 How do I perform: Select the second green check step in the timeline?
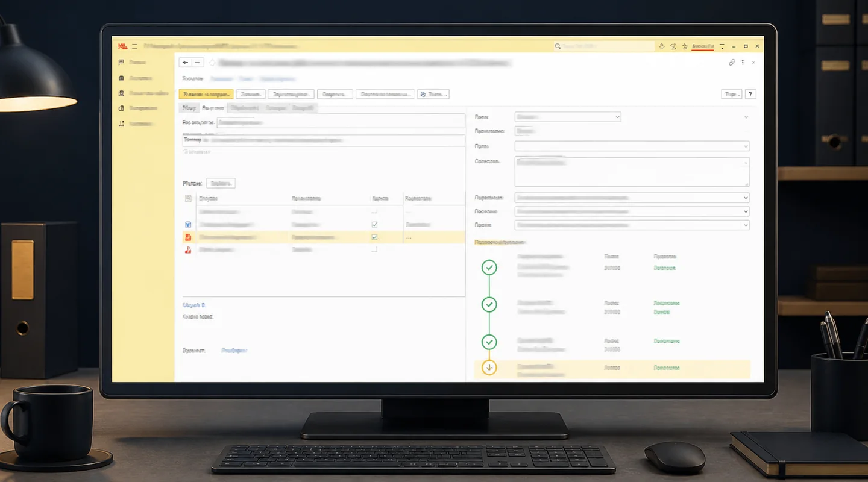coord(489,305)
